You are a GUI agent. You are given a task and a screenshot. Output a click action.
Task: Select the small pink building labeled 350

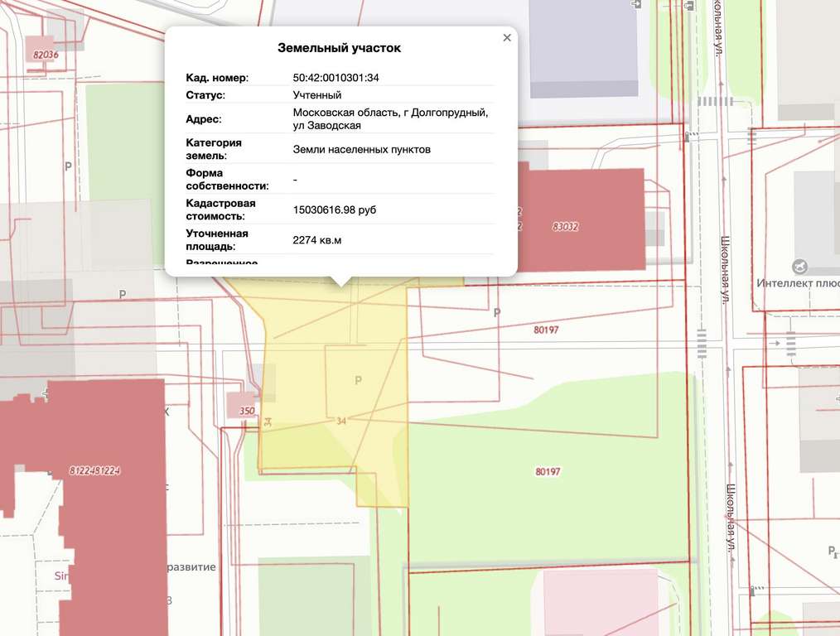coord(242,405)
